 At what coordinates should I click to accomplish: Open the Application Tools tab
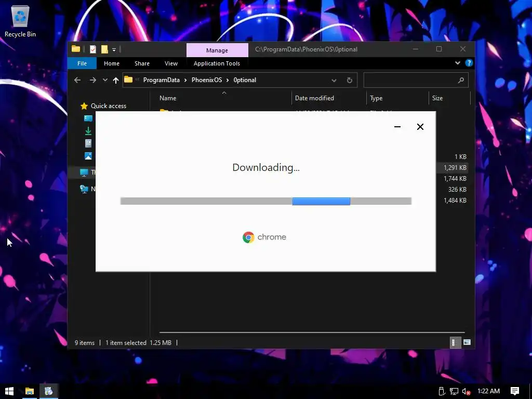[x=217, y=63]
